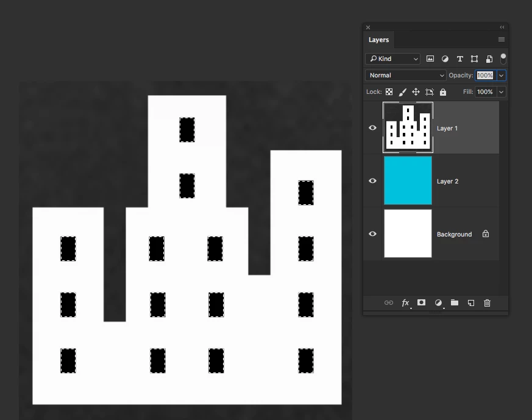Lock image pixels brush icon
This screenshot has width=532, height=420.
402,92
